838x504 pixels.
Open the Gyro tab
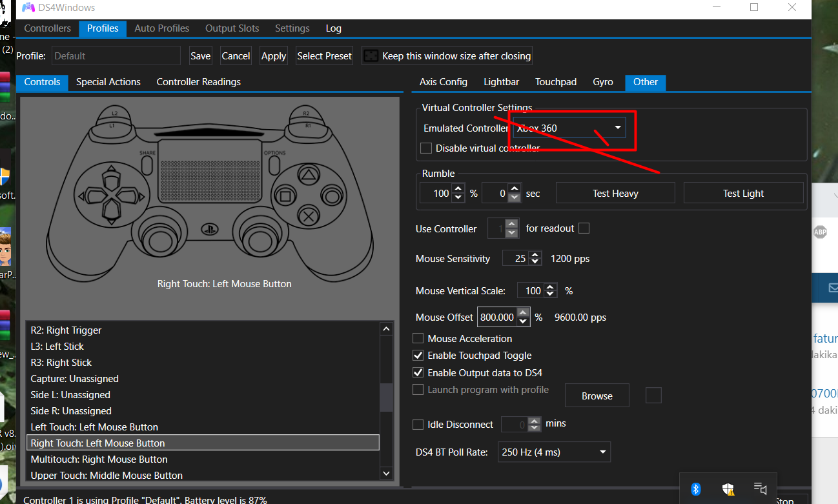click(x=603, y=82)
